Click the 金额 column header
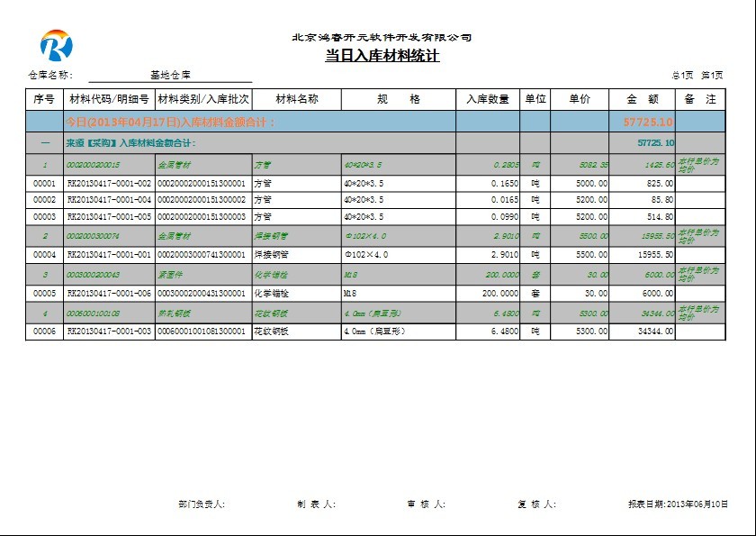756x536 pixels. point(643,99)
